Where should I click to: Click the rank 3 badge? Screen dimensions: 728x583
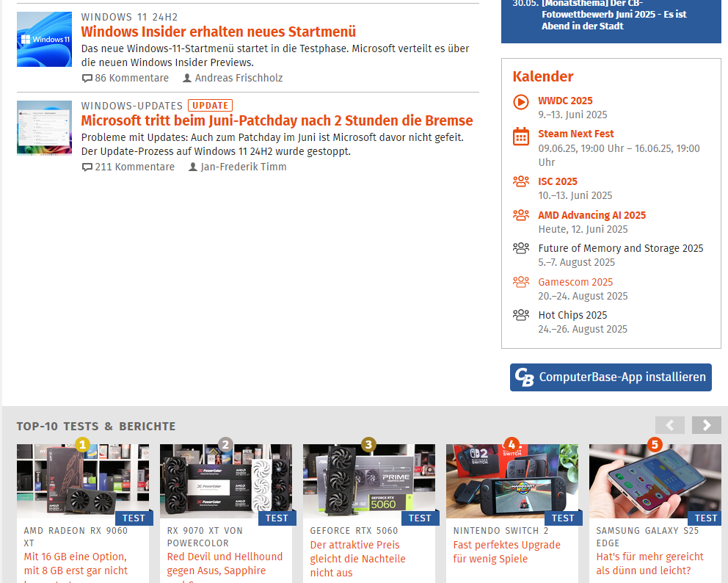(368, 444)
